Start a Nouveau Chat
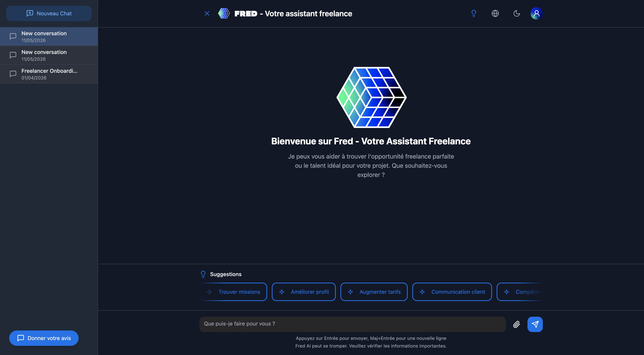The image size is (644, 355). click(x=49, y=13)
